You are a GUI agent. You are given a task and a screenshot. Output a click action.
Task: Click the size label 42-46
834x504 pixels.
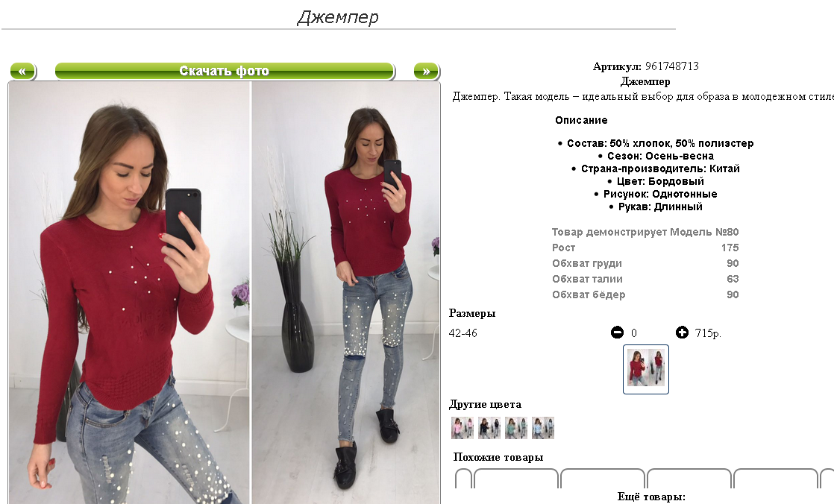point(463,333)
